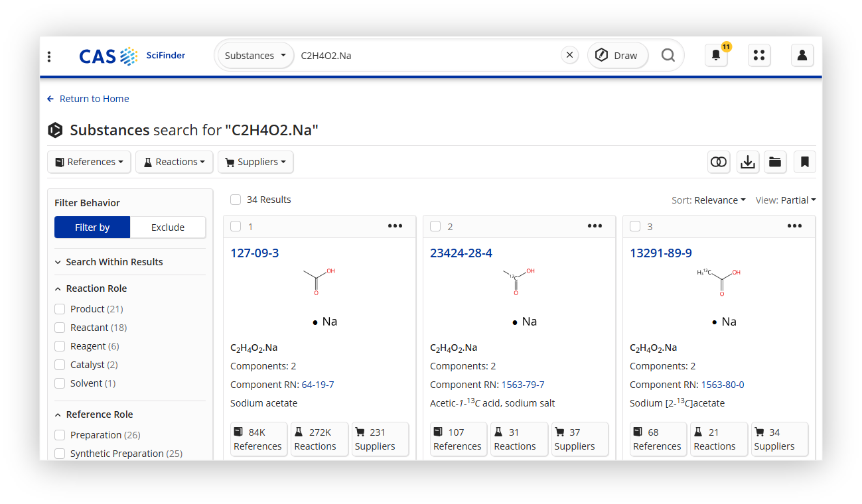The width and height of the screenshot is (862, 504).
Task: Click Return to Home link
Action: click(88, 99)
